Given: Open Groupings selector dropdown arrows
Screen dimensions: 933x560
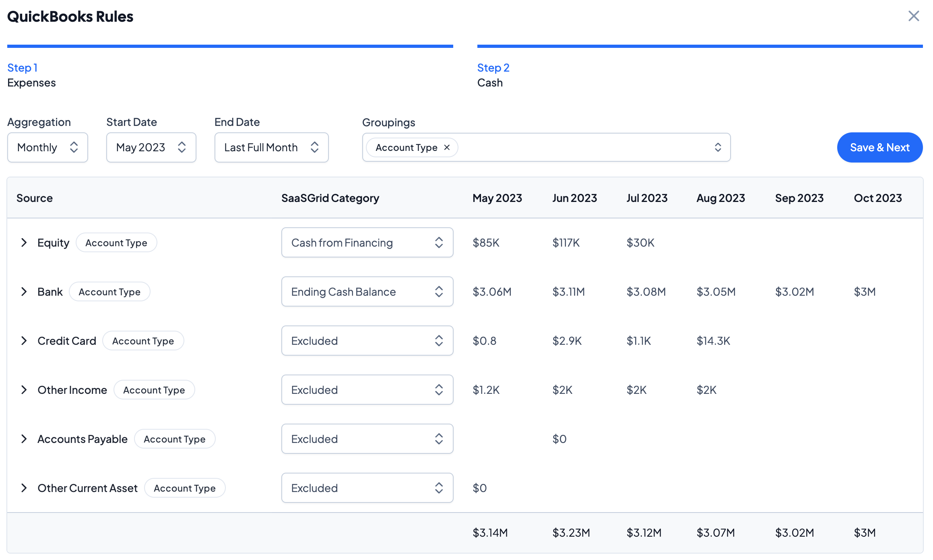Looking at the screenshot, I should click(718, 148).
